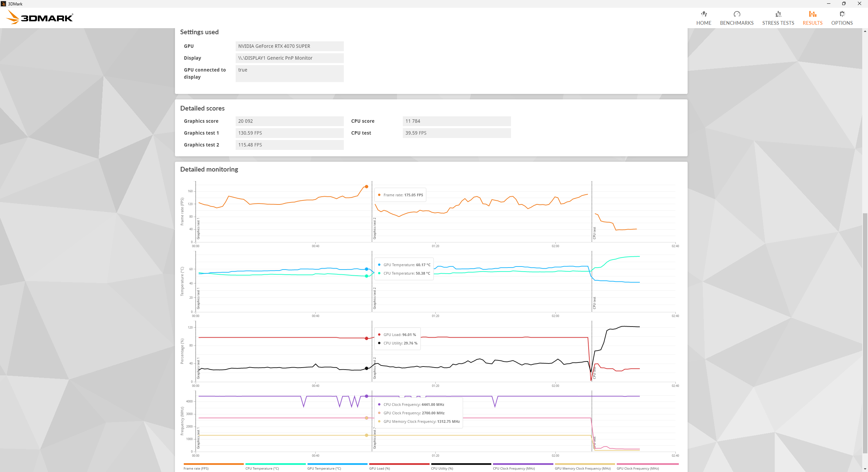Click the GPU Load 96.01 % tooltip line
Image resolution: width=868 pixels, height=472 pixels.
[397, 335]
